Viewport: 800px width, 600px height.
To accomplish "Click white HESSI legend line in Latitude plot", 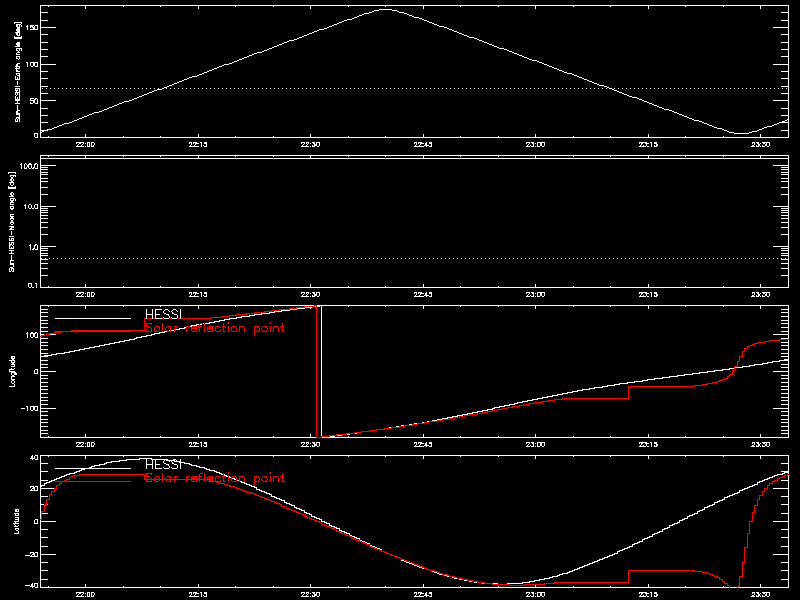I will (93, 468).
